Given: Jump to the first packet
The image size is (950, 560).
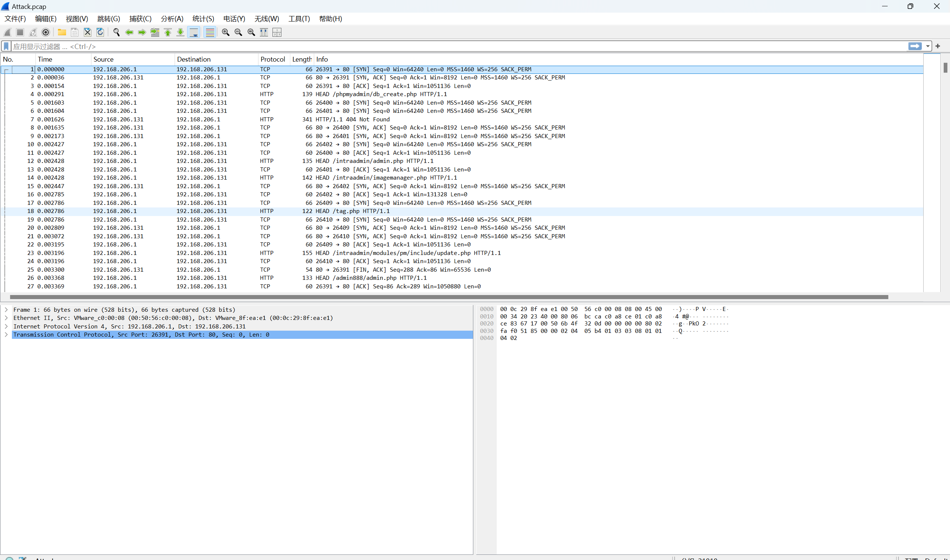Looking at the screenshot, I should point(168,32).
